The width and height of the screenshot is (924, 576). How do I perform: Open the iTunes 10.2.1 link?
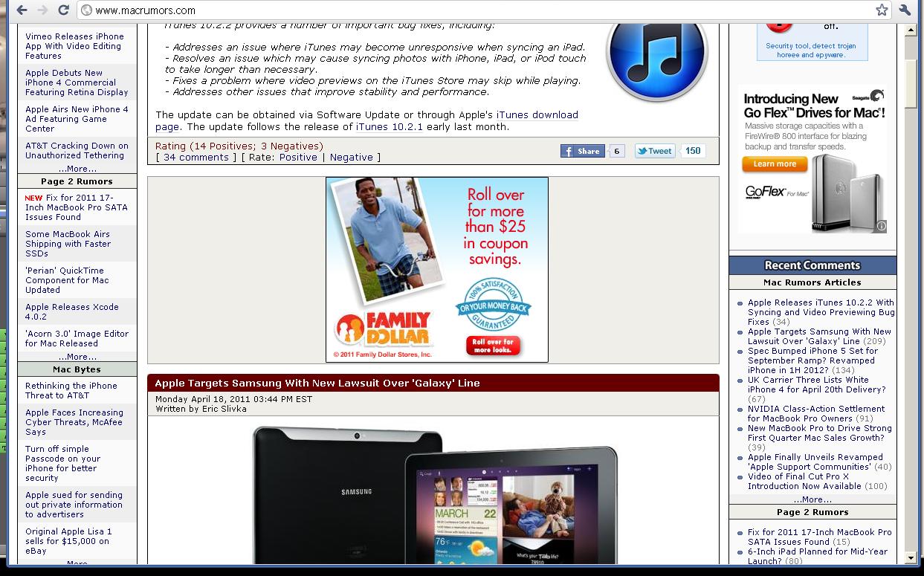click(390, 127)
